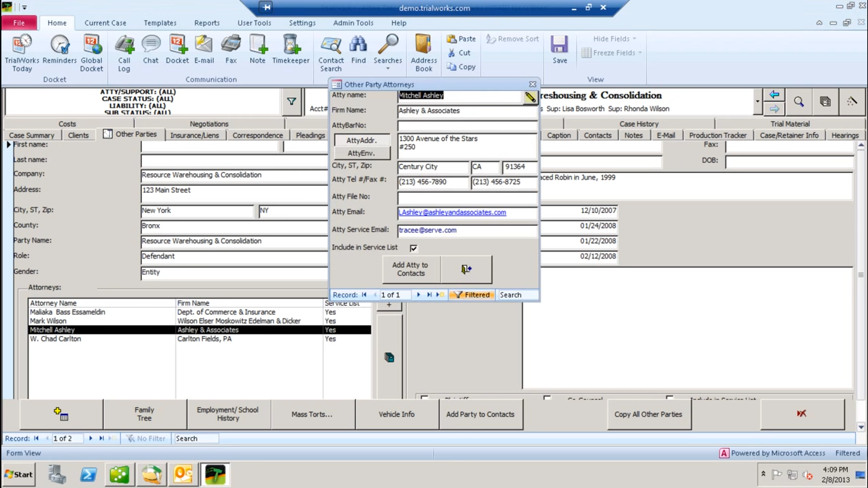Image resolution: width=868 pixels, height=488 pixels.
Task: Open the Quick Access Toolbar dropdown arrow
Action: tap(24, 7)
